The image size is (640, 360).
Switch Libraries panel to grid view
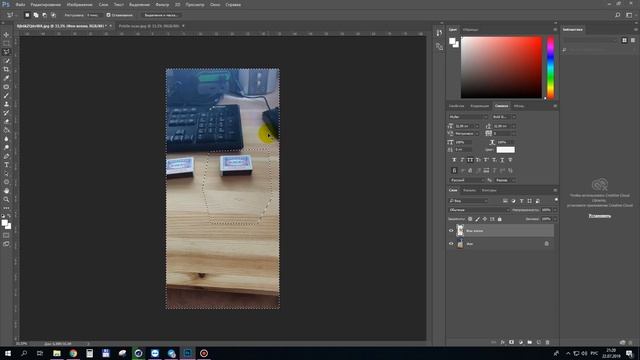[x=624, y=40]
